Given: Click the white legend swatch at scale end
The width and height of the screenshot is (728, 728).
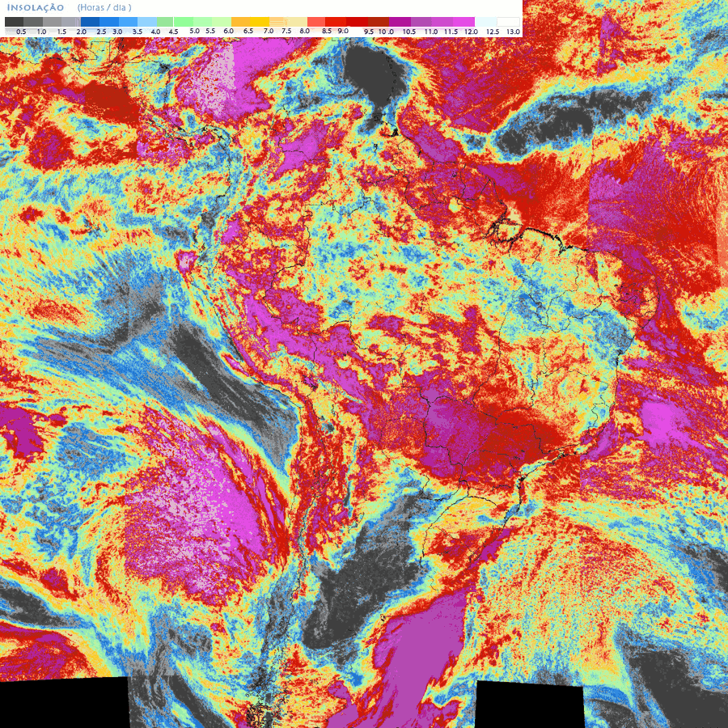Looking at the screenshot, I should tap(509, 21).
